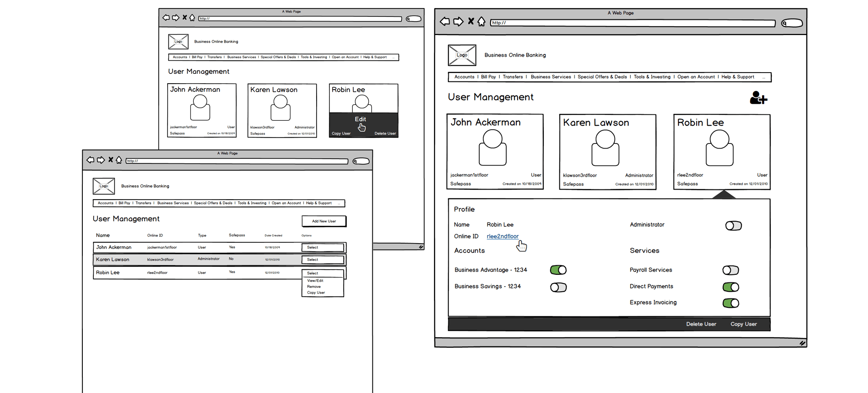Open Bill Pay menu in the right window
Screen dimensions: 868x393
click(x=488, y=77)
